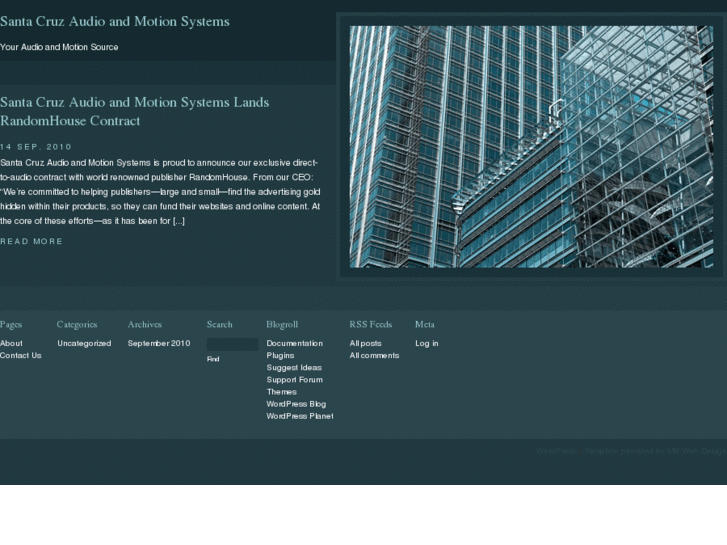Visit the Support Forum link
The height and width of the screenshot is (545, 727).
[294, 379]
